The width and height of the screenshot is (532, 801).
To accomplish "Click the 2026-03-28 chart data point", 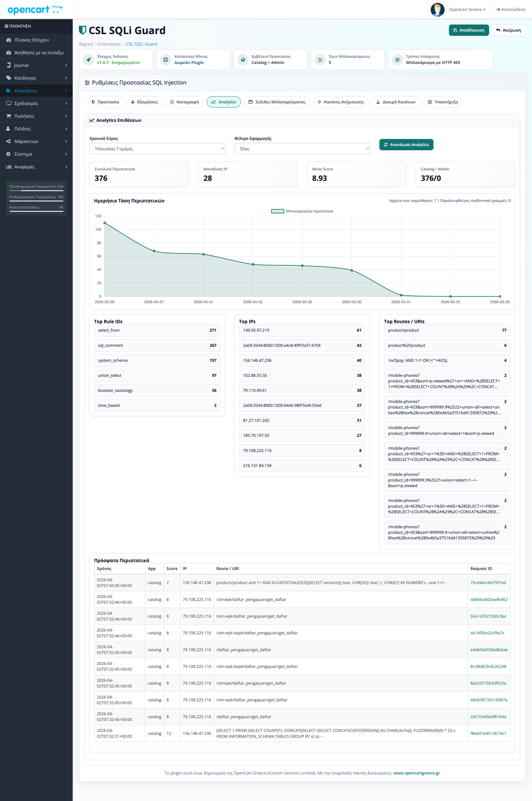I will [104, 223].
